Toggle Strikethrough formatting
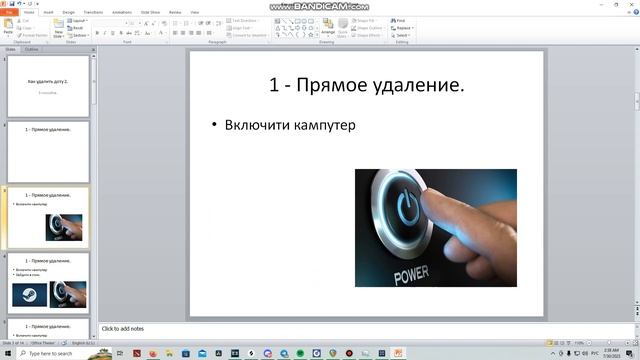The image size is (640, 360). 129,33
